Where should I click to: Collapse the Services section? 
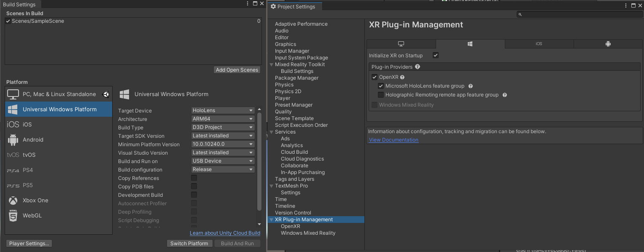pos(271,131)
